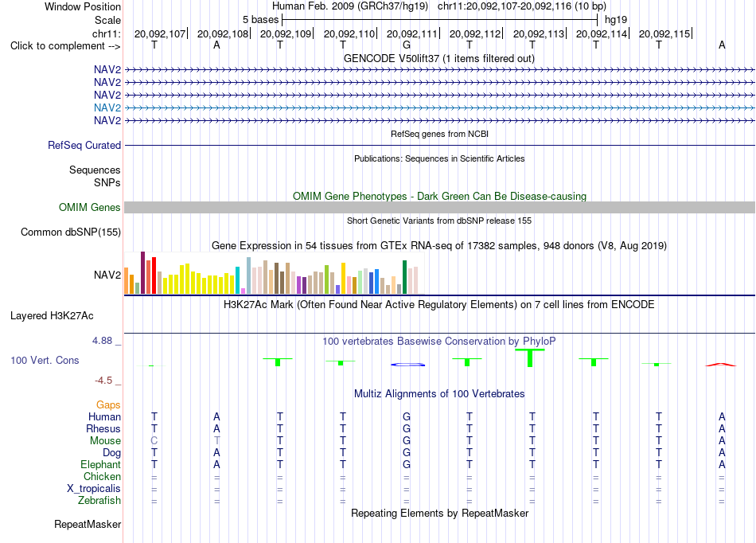
Task: Open the GENCODE V50lift37 track title
Action: [438, 58]
